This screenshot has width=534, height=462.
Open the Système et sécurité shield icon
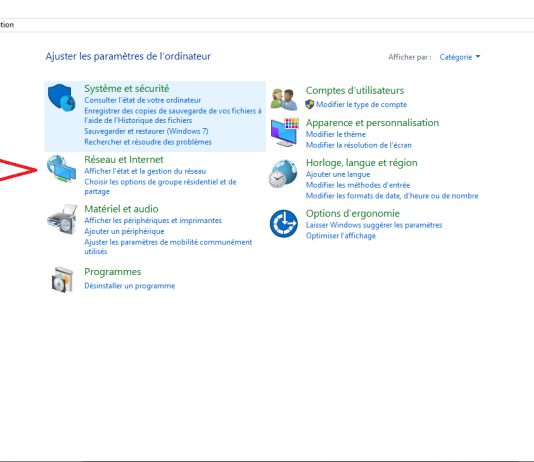62,97
